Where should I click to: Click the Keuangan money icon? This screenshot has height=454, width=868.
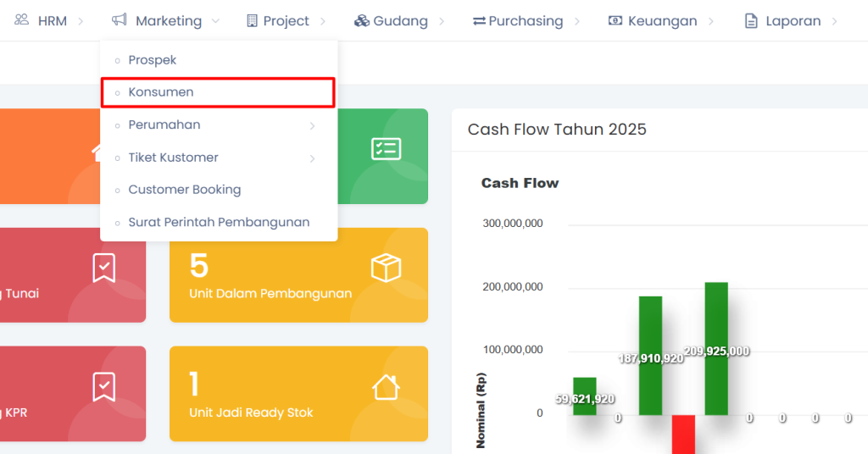click(615, 20)
